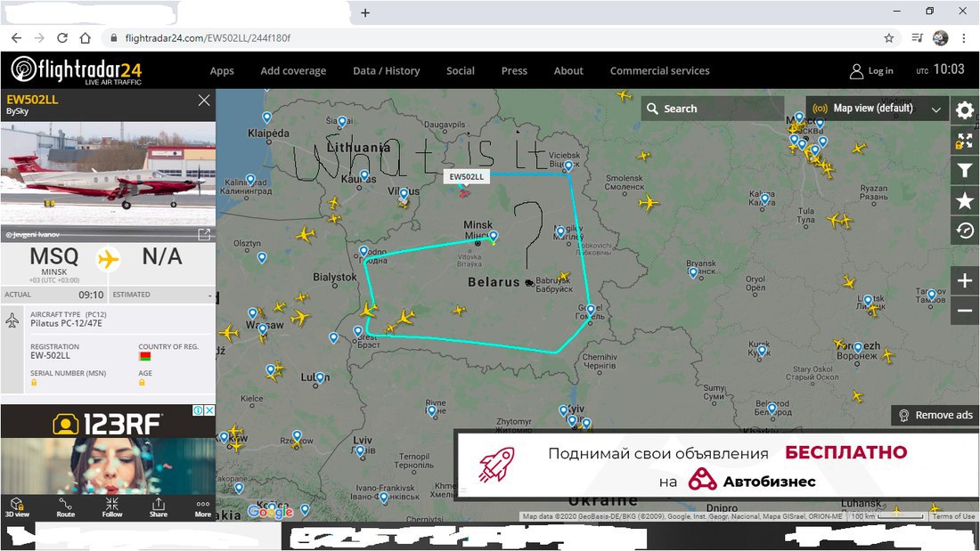Open the browser three-dot menu
The width and height of the screenshot is (980, 551).
964,38
